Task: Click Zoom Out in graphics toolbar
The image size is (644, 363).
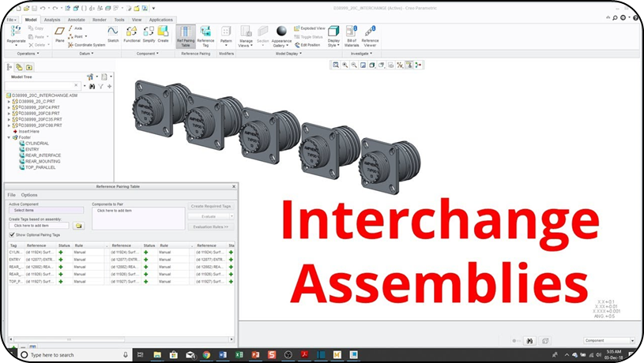Action: point(354,65)
